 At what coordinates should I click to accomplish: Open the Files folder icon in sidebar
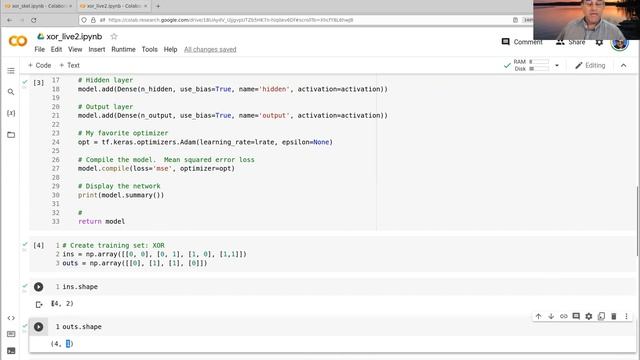[x=11, y=135]
